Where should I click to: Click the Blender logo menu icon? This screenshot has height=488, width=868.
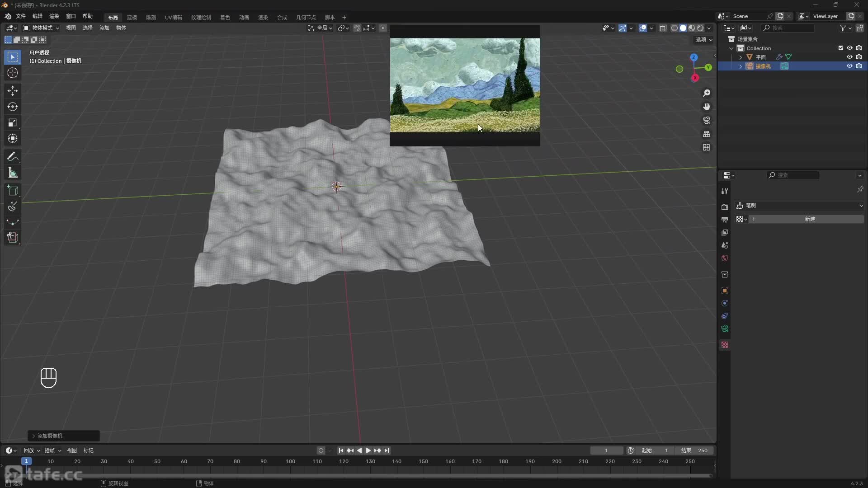(8, 16)
